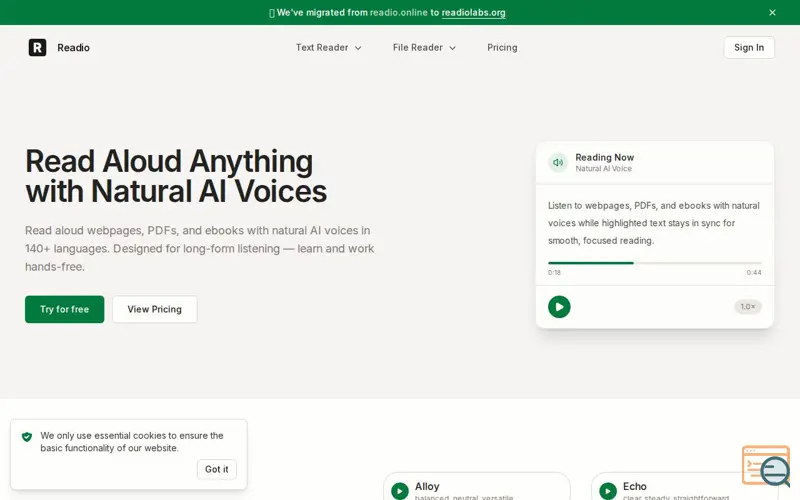Screen dimensions: 800x500
Task: Click the 0:18 elapsed time label
Action: [x=554, y=272]
